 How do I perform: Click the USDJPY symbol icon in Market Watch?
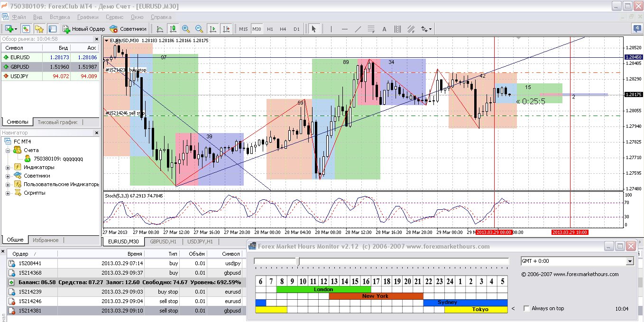(6, 76)
